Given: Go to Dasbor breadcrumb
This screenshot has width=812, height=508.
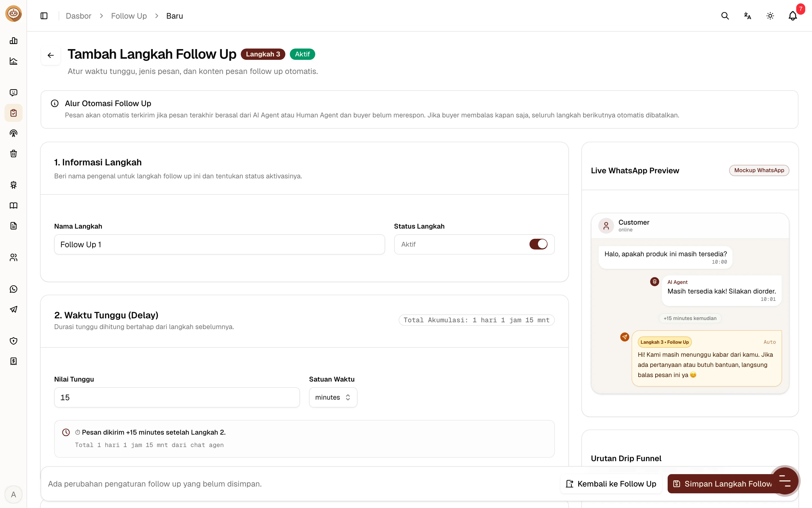Looking at the screenshot, I should click(x=78, y=16).
